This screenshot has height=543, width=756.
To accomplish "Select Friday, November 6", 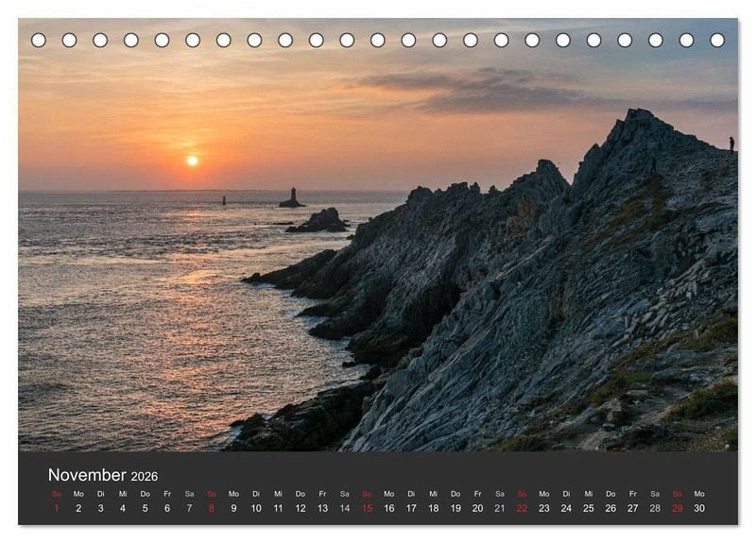I will click(167, 508).
